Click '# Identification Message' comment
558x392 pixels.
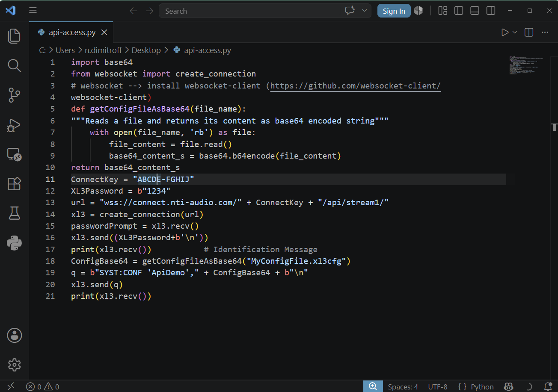click(261, 249)
